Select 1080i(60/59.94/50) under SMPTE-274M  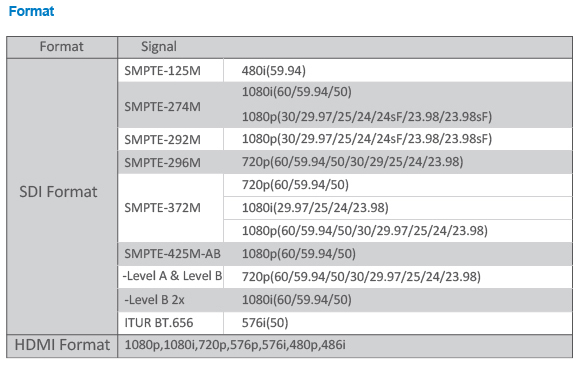point(297,91)
